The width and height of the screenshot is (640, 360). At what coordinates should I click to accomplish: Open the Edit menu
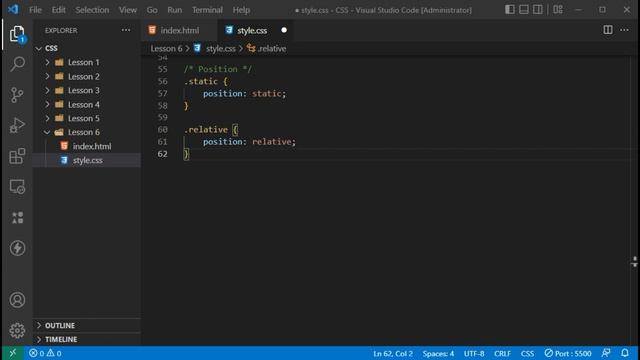click(58, 10)
